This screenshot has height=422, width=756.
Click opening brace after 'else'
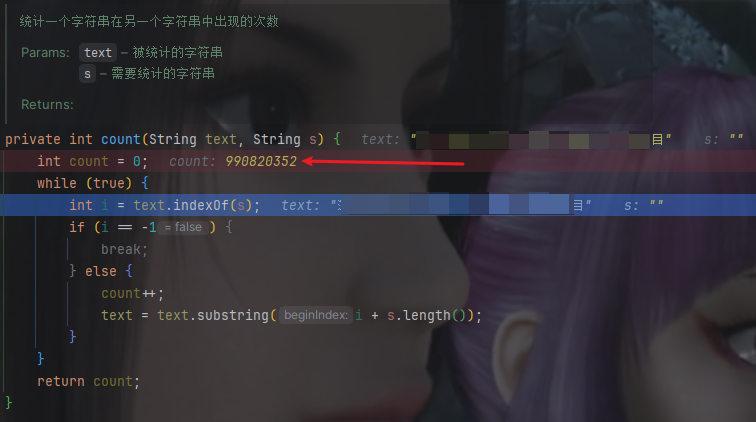[129, 271]
